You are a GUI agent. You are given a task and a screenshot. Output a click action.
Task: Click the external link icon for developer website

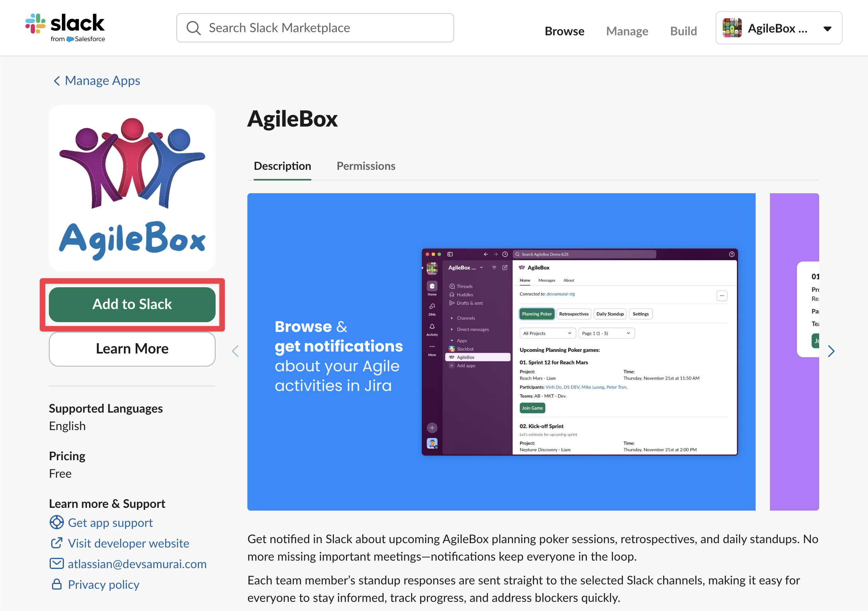point(56,543)
